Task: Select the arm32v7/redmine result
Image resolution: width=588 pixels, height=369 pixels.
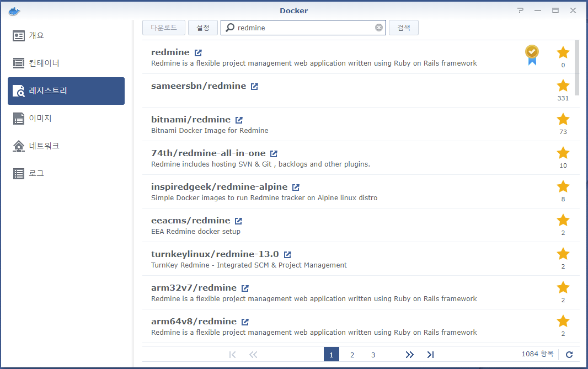Action: pyautogui.click(x=358, y=292)
